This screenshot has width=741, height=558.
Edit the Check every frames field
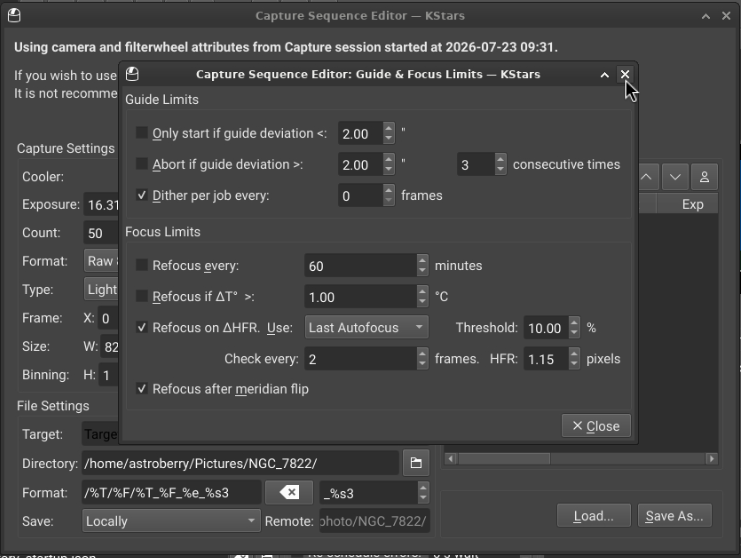(x=361, y=359)
